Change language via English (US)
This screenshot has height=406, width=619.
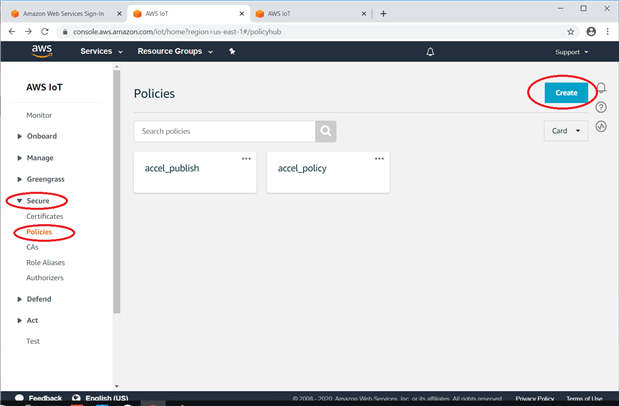pyautogui.click(x=100, y=398)
